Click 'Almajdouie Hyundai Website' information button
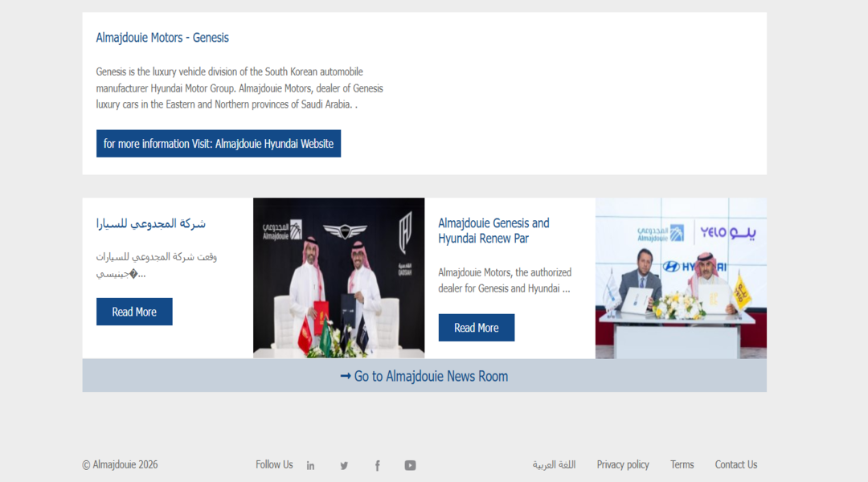The width and height of the screenshot is (868, 482). 219,144
